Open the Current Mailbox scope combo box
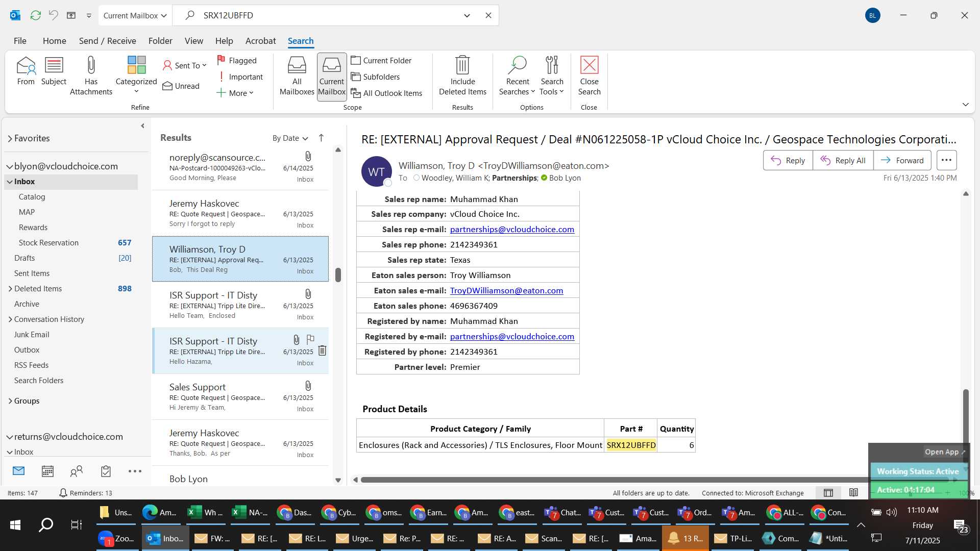 135,15
